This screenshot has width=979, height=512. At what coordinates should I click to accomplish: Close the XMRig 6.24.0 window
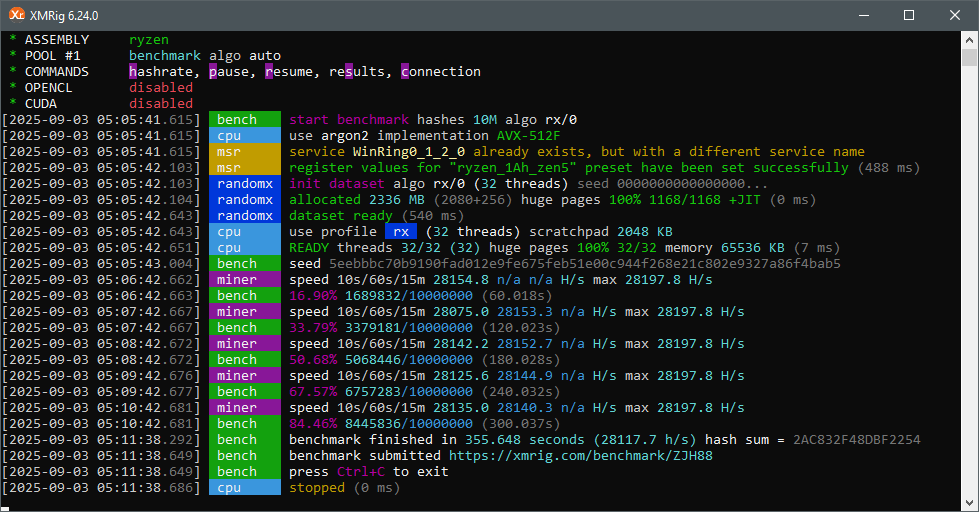click(955, 15)
